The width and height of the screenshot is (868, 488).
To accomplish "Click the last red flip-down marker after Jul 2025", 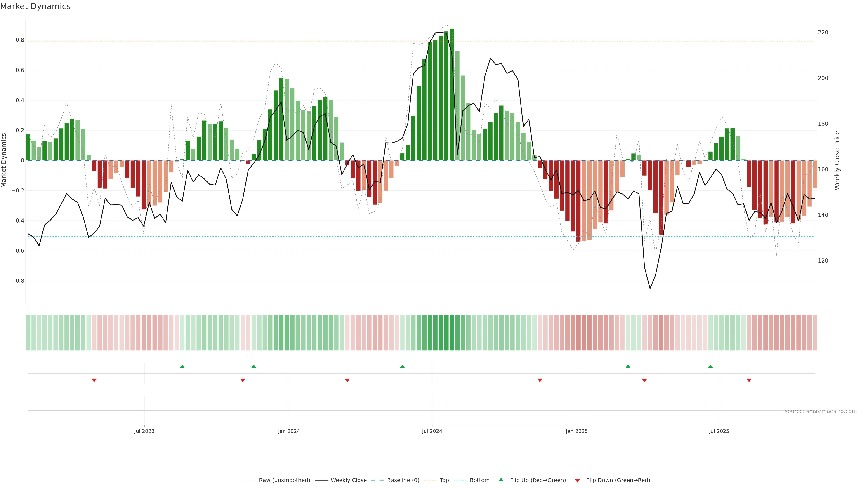I will point(749,380).
